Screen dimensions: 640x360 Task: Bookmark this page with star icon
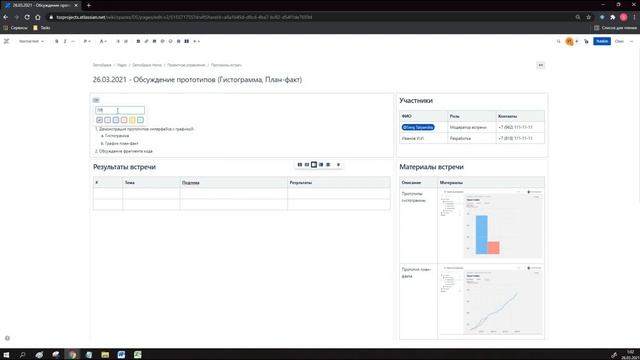click(x=589, y=17)
